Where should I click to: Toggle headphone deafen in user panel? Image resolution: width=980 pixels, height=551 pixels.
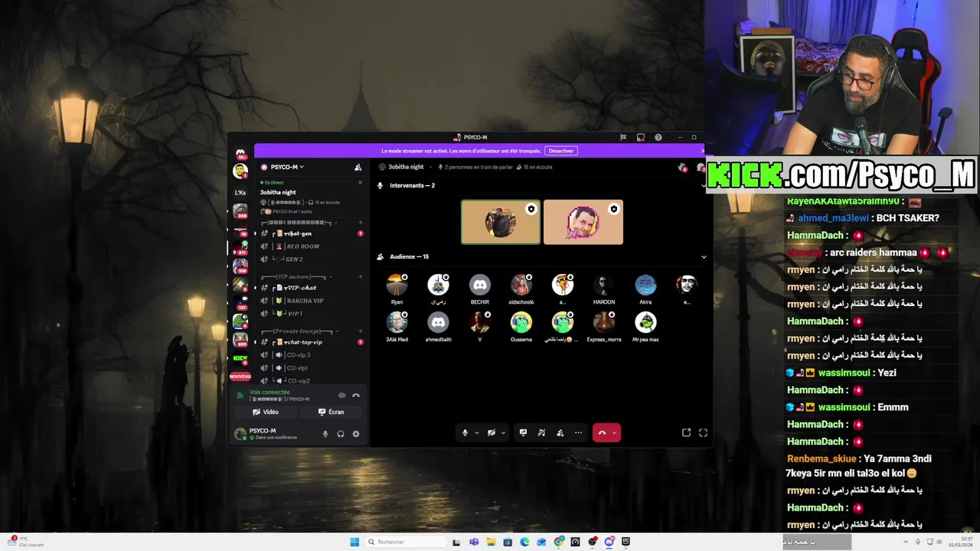[x=341, y=434]
